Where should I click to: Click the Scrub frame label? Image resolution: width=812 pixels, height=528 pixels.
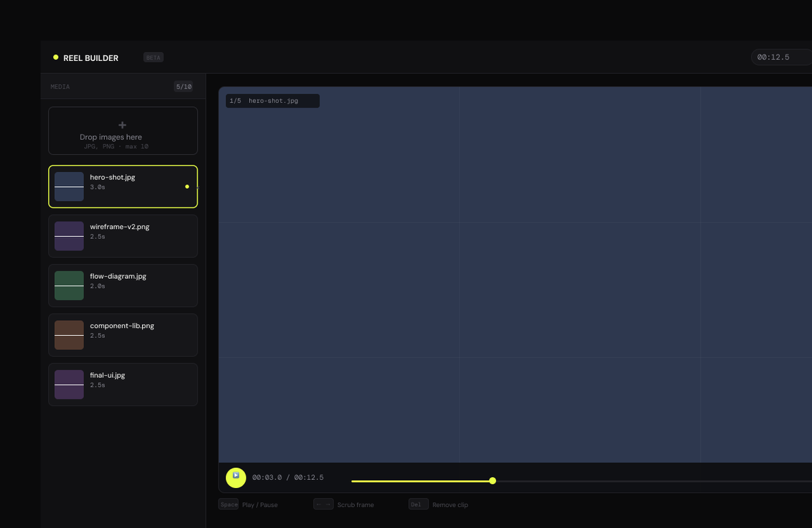[x=355, y=505]
